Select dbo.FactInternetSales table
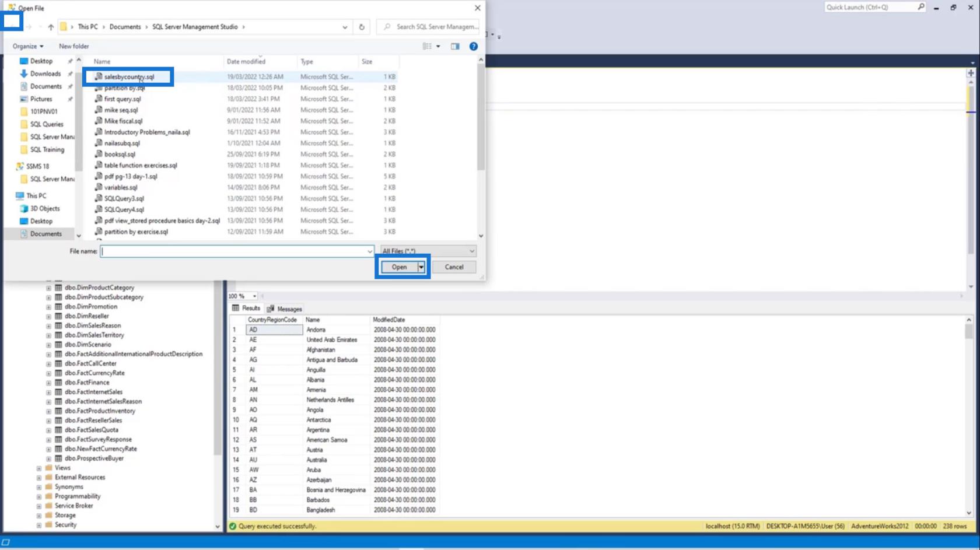 (93, 392)
